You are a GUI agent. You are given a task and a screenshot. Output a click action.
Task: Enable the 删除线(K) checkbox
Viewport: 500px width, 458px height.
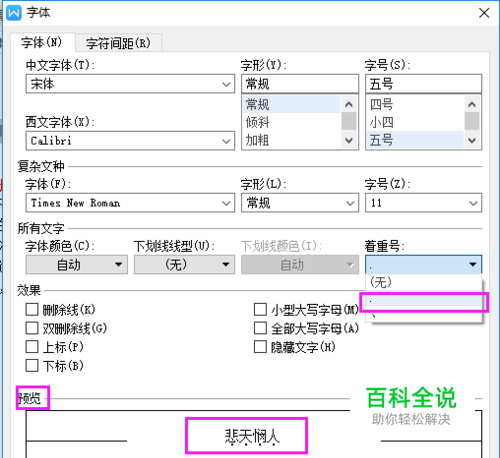(x=32, y=310)
